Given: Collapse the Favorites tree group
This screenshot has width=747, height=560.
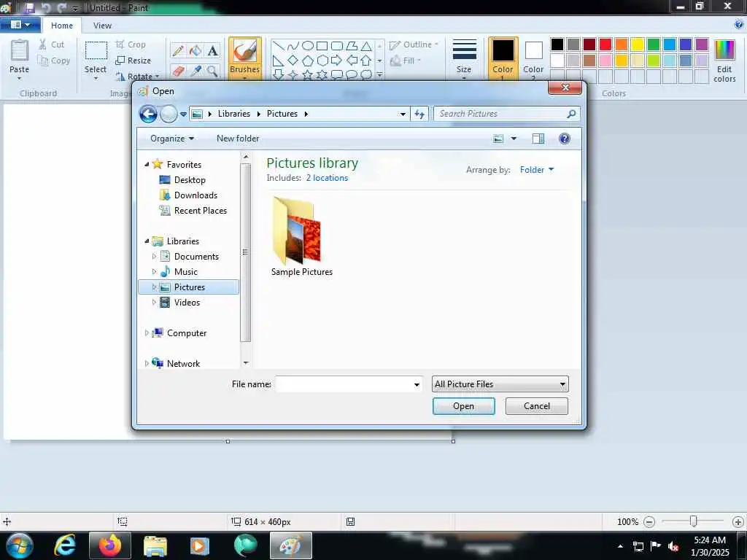Looking at the screenshot, I should [x=147, y=164].
